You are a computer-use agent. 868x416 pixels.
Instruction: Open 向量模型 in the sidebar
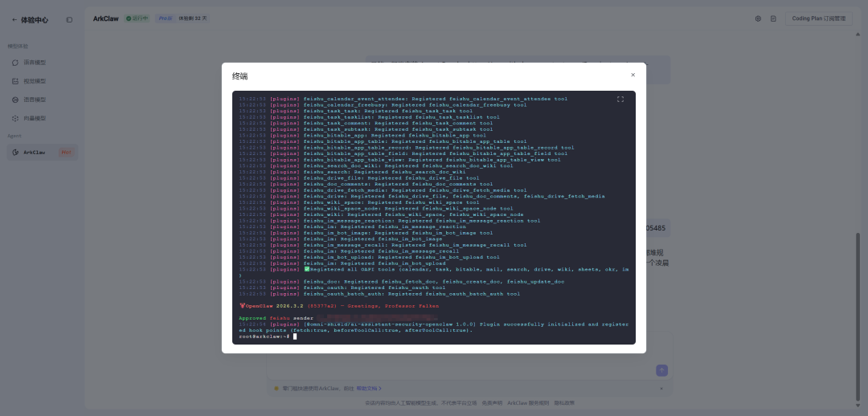tap(43, 118)
